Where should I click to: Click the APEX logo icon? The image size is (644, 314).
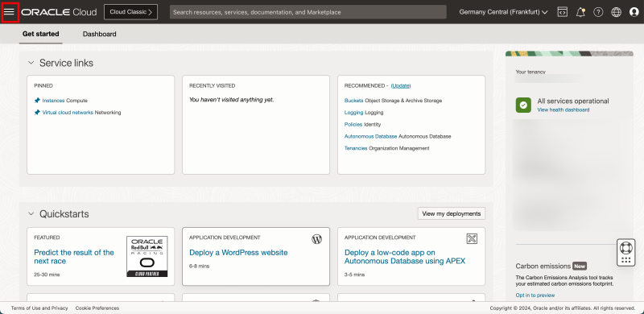click(x=472, y=238)
